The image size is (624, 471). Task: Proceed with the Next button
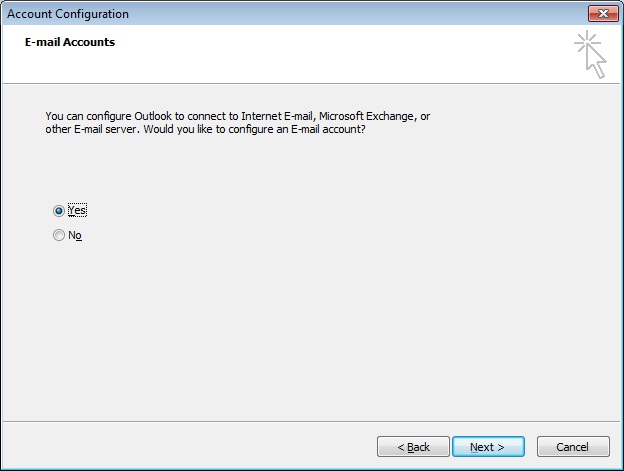[488, 446]
